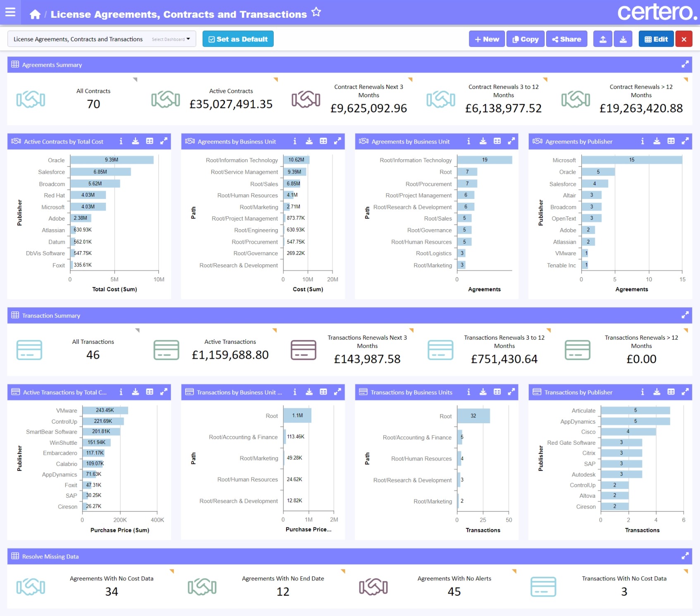Click the certero logo
Screen dimensions: 700x616
pyautogui.click(x=657, y=12)
